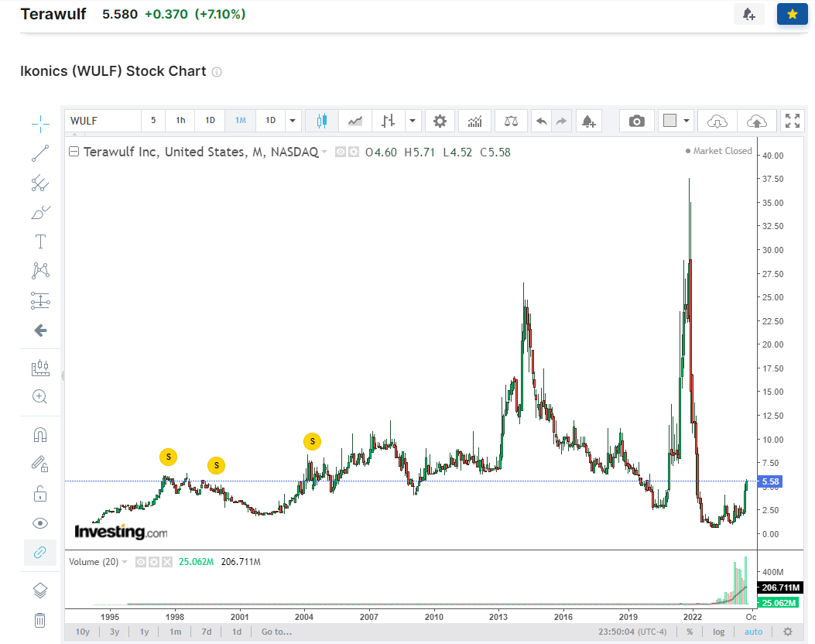Hide the Terawulf series eye toggle
Image resolution: width=815 pixels, height=644 pixels.
point(341,152)
